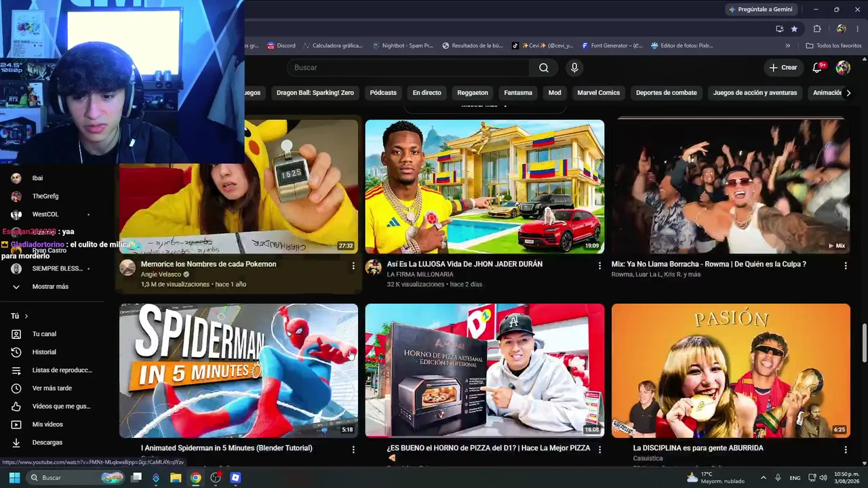868x488 pixels.
Task: Open the weather widget showing 17°C
Action: click(x=714, y=478)
